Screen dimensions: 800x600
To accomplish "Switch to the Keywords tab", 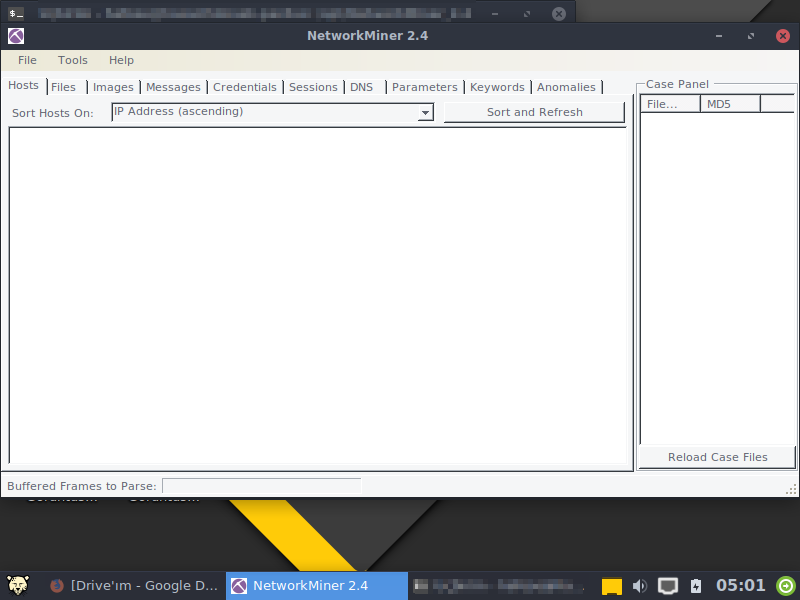I will [x=497, y=87].
